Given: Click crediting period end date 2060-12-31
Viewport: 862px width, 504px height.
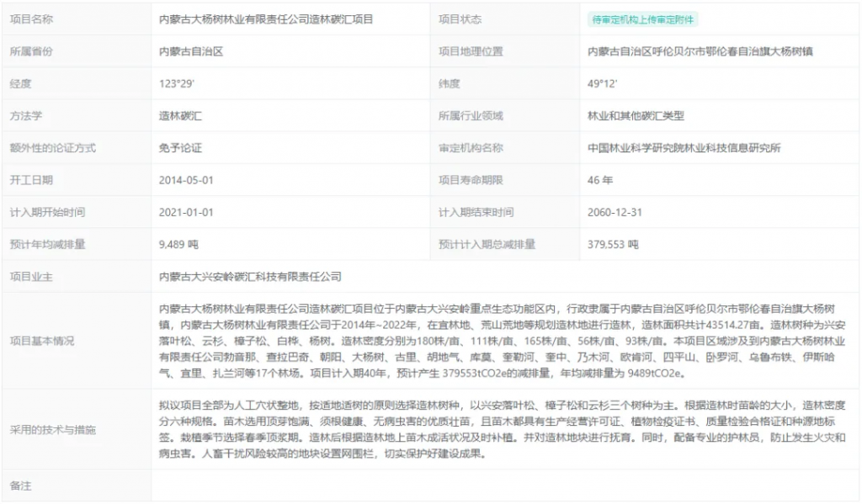Looking at the screenshot, I should pos(615,212).
